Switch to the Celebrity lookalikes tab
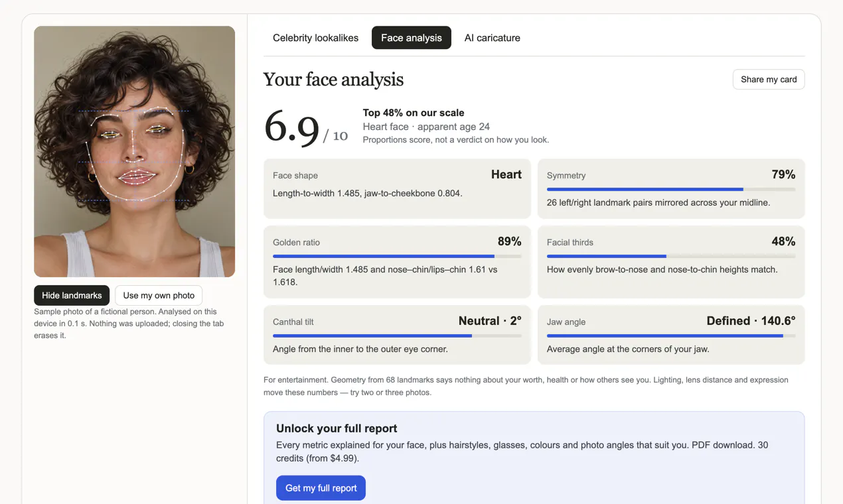This screenshot has width=843, height=504. click(x=315, y=38)
